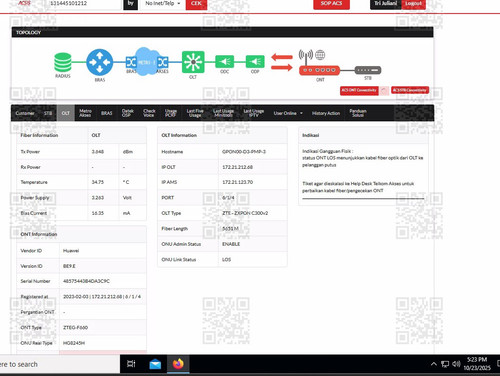Image resolution: width=500 pixels, height=376 pixels.
Task: Click the RADIUS database icon in topology
Action: pos(63,62)
